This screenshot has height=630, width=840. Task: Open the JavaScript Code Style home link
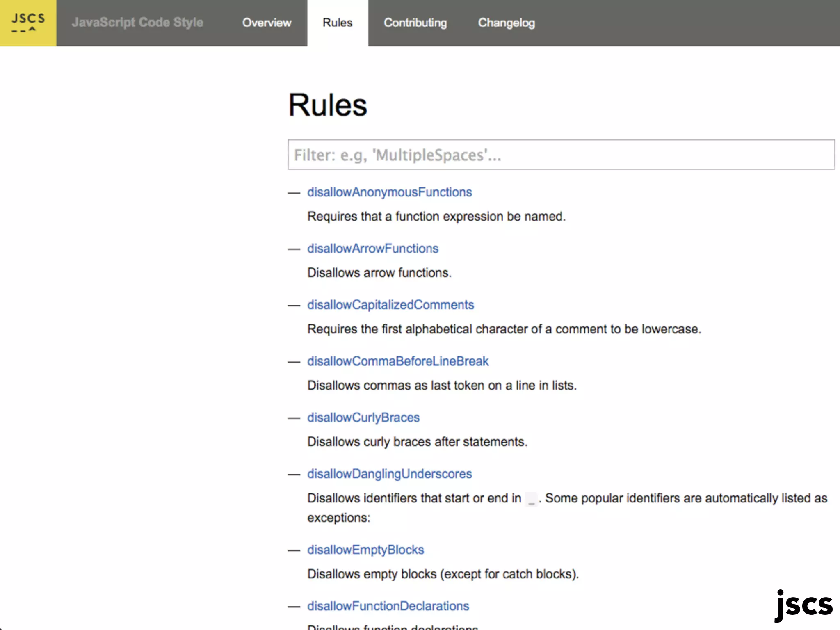click(x=137, y=23)
